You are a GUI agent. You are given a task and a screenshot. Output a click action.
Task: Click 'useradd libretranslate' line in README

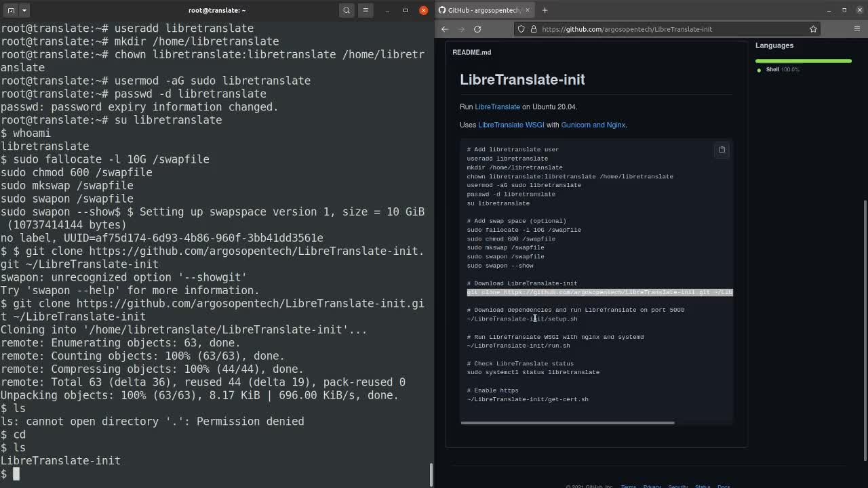pyautogui.click(x=507, y=159)
